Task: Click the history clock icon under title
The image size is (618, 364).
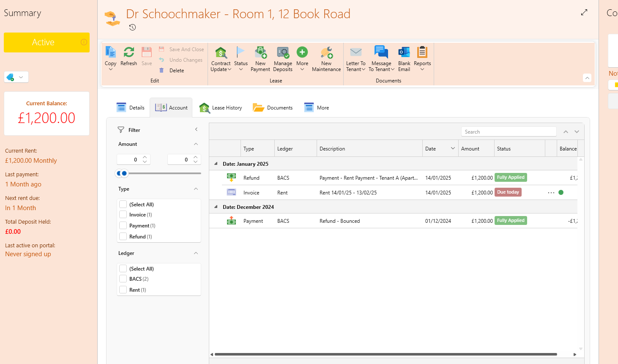Action: click(x=132, y=27)
